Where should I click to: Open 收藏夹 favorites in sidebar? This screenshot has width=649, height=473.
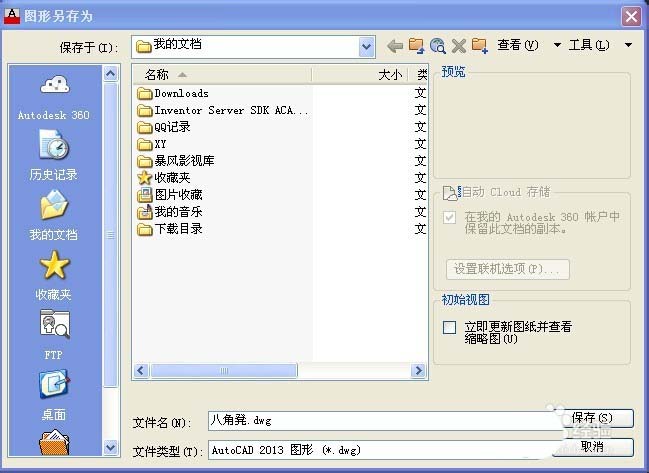click(x=54, y=275)
